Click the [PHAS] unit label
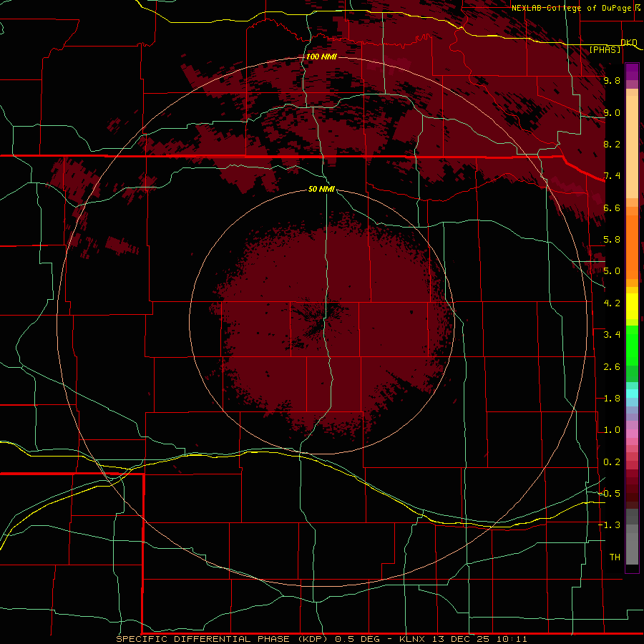Image resolution: width=644 pixels, height=644 pixels. (x=605, y=49)
